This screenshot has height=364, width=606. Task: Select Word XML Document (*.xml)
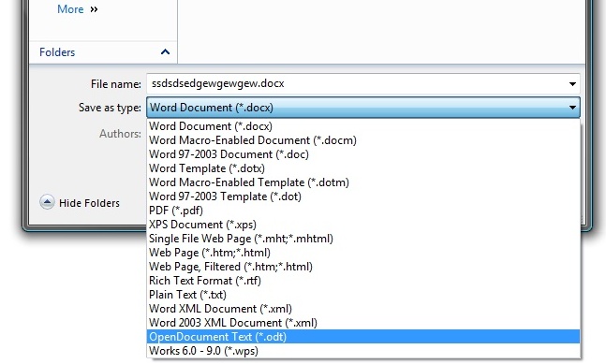tap(363, 309)
